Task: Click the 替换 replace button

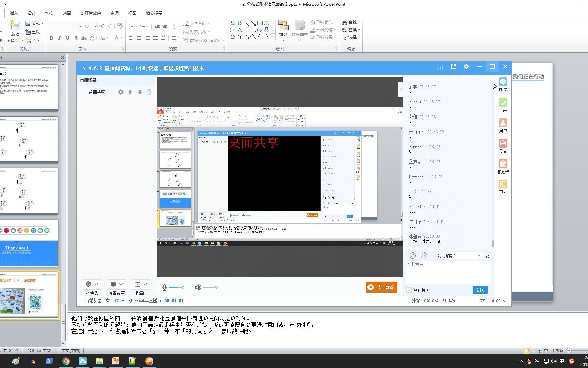Action: click(351, 30)
